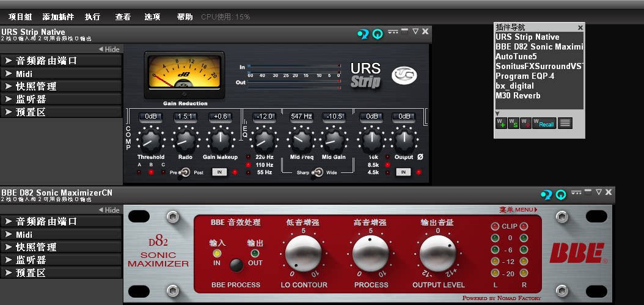Toggle the output section IN button
644x305 pixels.
point(404,172)
